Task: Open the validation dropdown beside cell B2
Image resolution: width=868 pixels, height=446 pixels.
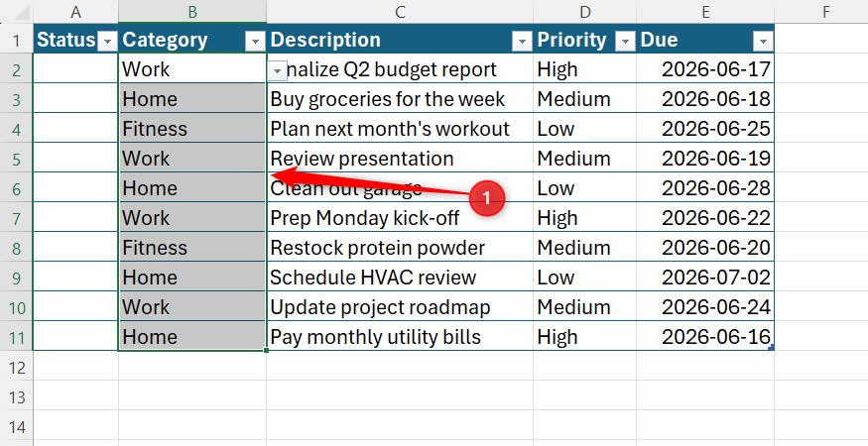Action: pos(277,71)
